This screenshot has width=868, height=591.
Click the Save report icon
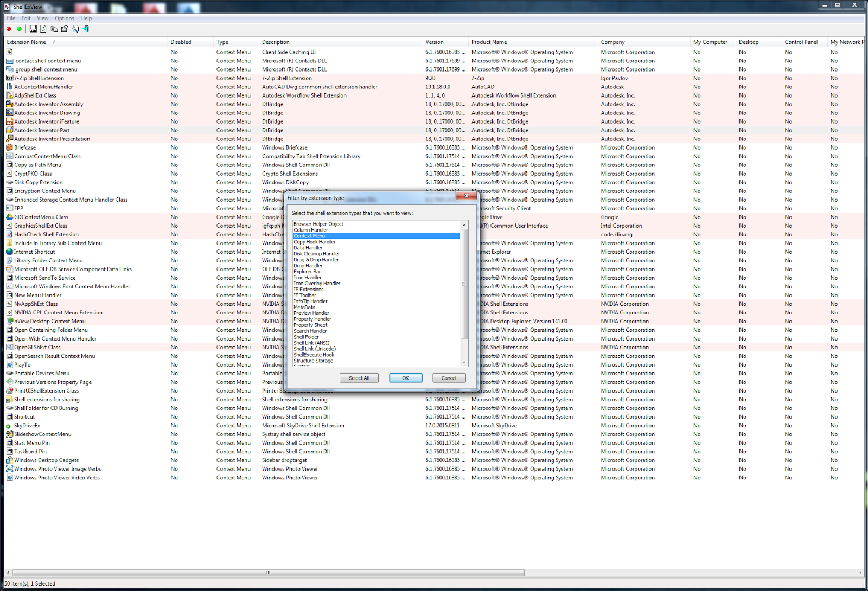tap(34, 29)
